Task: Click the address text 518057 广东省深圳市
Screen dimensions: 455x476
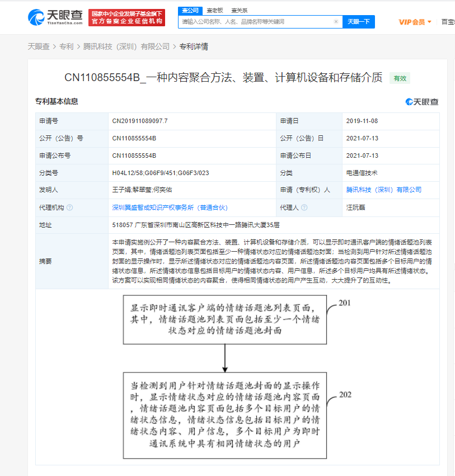Action: (x=196, y=225)
